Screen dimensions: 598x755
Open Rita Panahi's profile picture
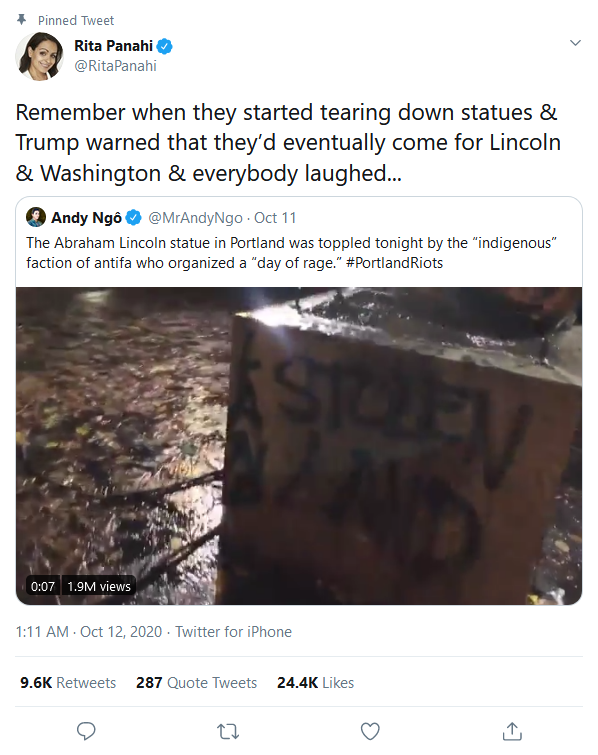pos(39,56)
